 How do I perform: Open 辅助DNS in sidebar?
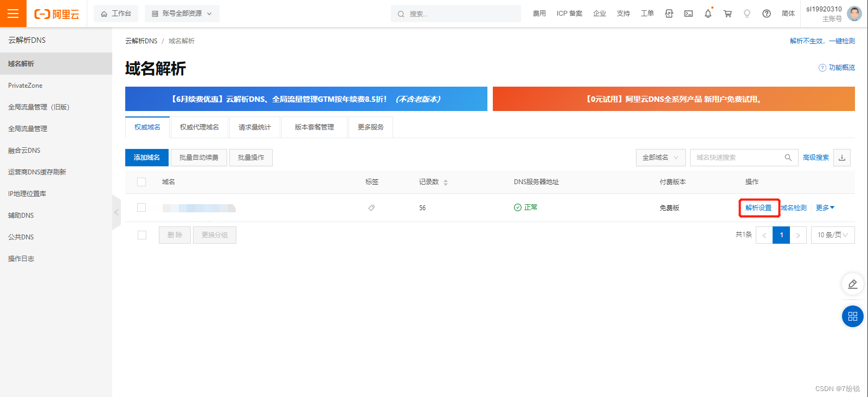(56, 216)
